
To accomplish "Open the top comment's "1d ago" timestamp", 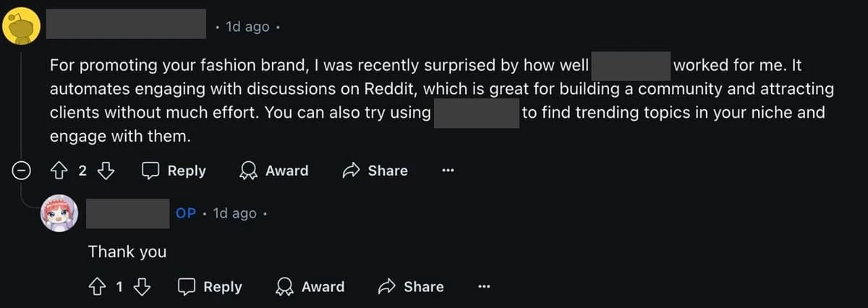I will coord(247,27).
